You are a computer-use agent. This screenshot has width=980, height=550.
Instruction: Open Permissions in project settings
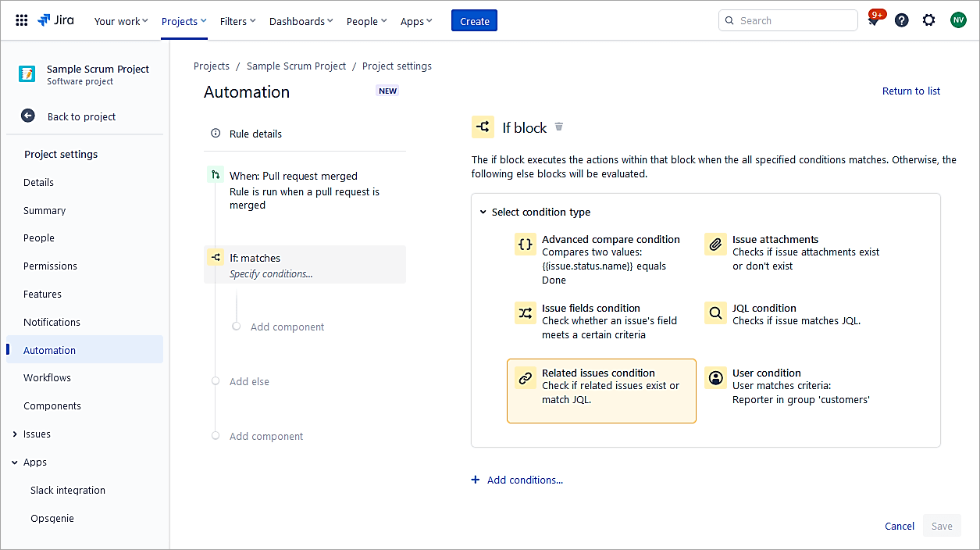(x=50, y=266)
